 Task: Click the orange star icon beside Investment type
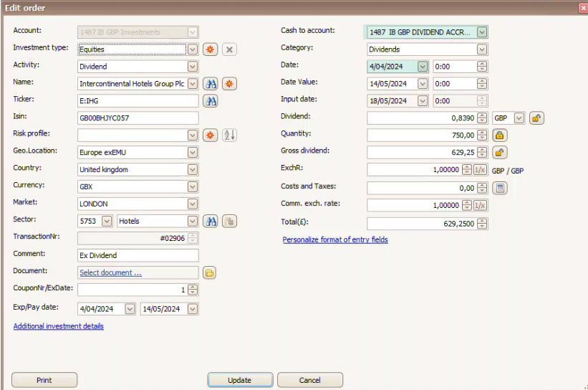pos(210,49)
